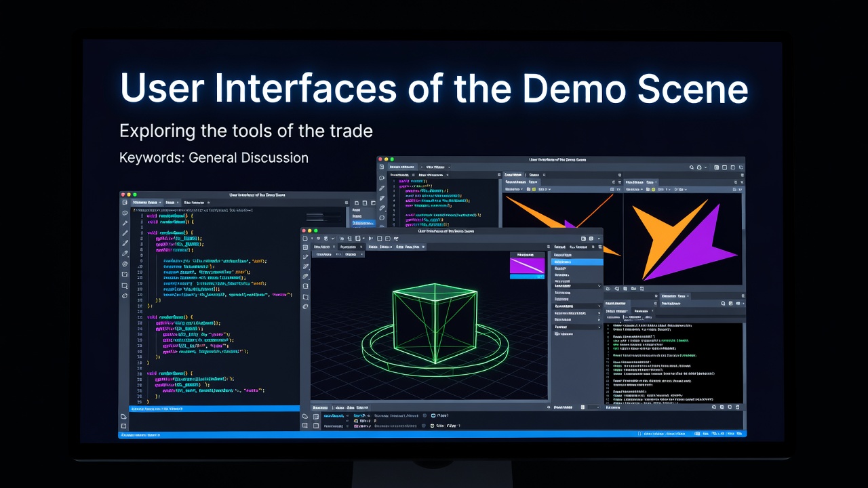Click the blue bar under the magenta thumbnail
868x488 pixels.
click(527, 277)
